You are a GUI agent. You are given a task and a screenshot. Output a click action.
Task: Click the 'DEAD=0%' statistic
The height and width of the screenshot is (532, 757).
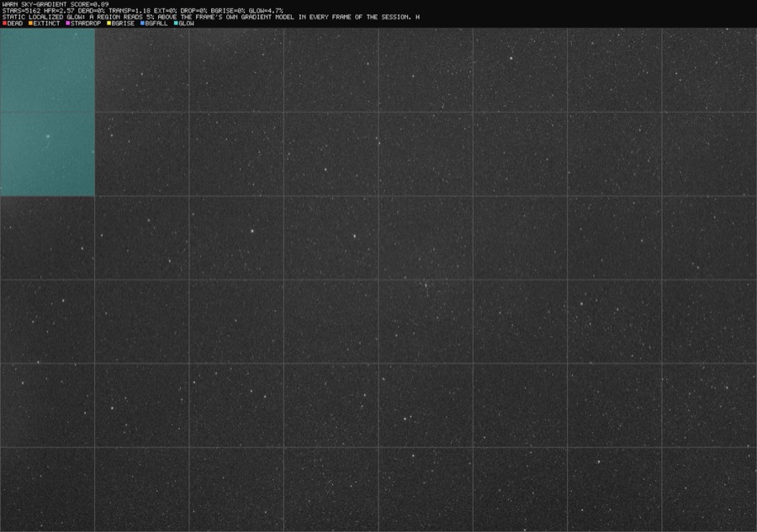pyautogui.click(x=91, y=11)
